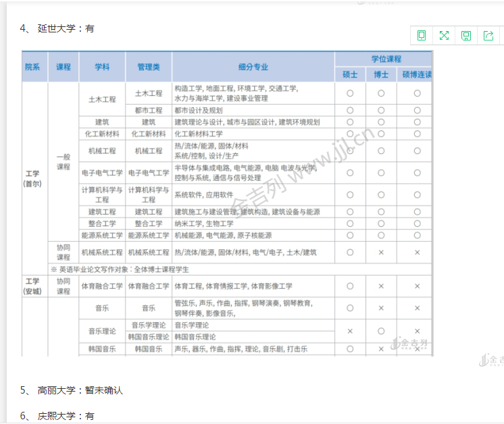
Task: Save the table image with floppy icon
Action: pyautogui.click(x=466, y=36)
